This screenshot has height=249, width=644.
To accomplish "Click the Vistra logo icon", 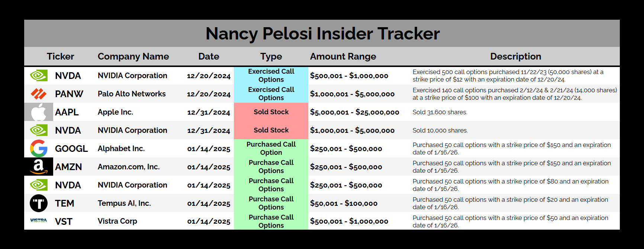I will point(39,221).
